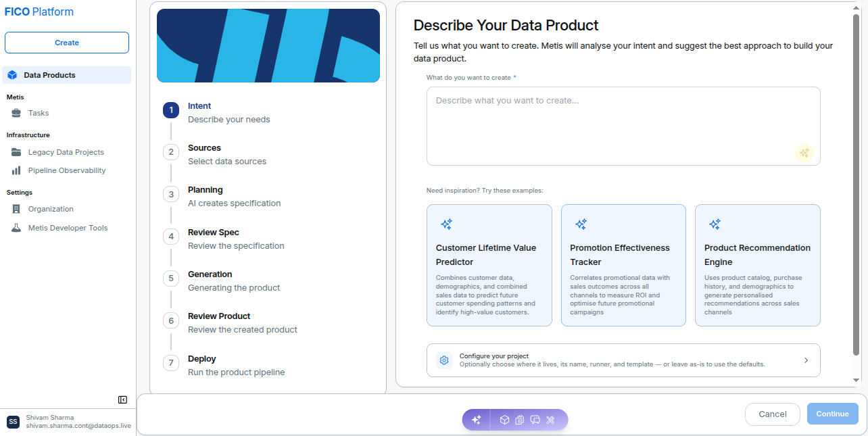The height and width of the screenshot is (436, 868).
Task: Select the Product Recommendation Engine example
Action: tap(758, 266)
